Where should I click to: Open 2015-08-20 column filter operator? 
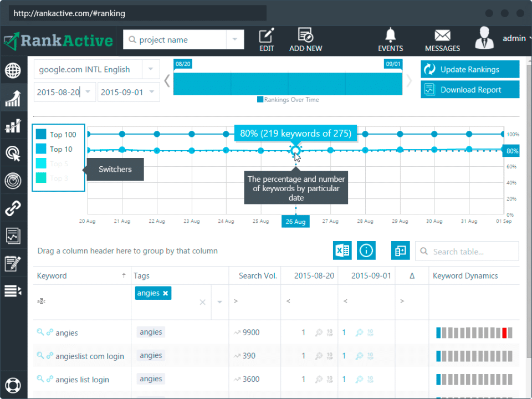pyautogui.click(x=288, y=301)
